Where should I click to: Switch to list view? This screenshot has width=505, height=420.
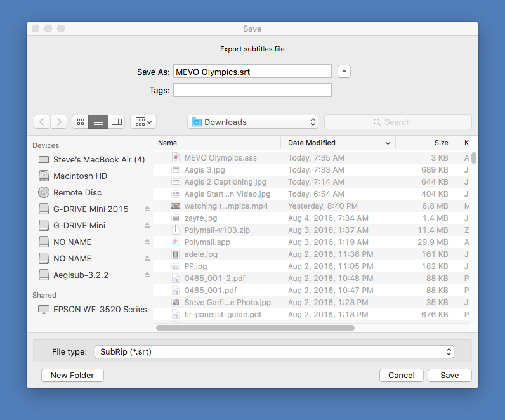pyautogui.click(x=98, y=122)
